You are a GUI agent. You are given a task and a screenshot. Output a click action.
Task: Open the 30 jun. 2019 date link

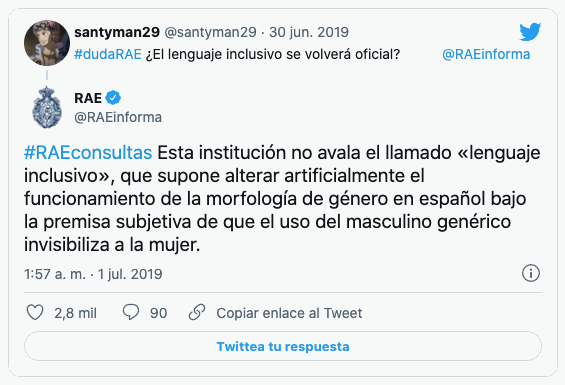pos(309,32)
